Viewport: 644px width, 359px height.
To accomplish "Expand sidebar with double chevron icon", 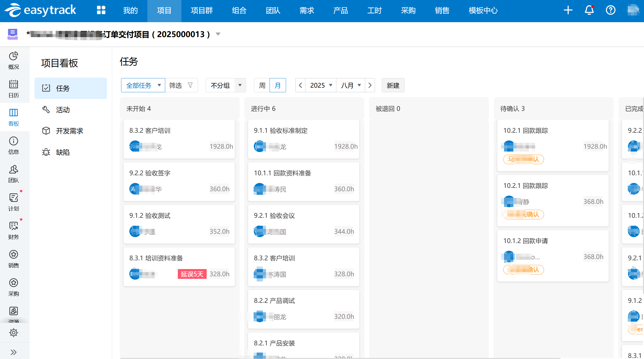I will pos(13,352).
